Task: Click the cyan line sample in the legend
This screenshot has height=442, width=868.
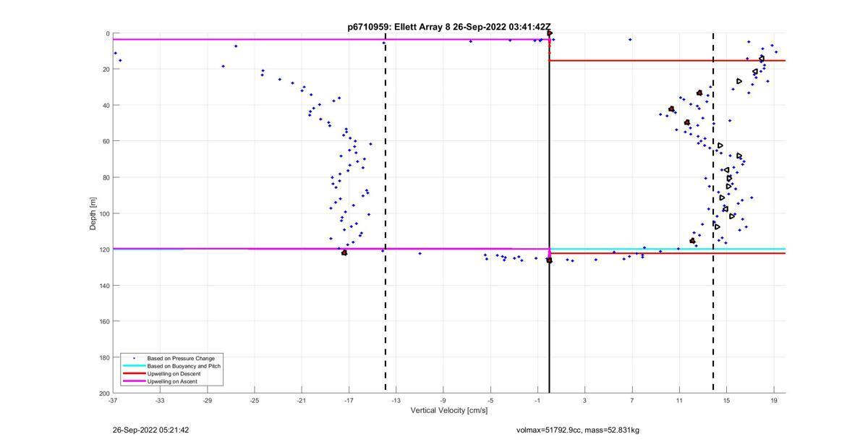Action: tap(134, 366)
